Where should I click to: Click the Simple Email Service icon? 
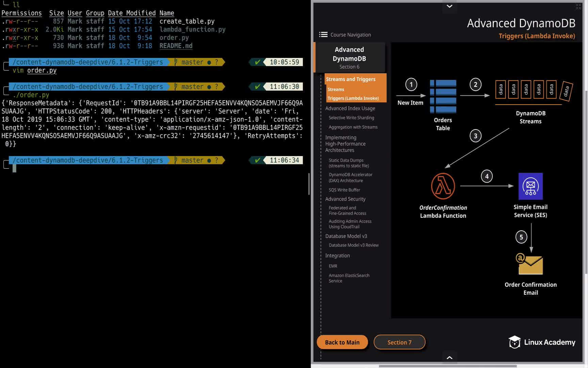pos(530,186)
